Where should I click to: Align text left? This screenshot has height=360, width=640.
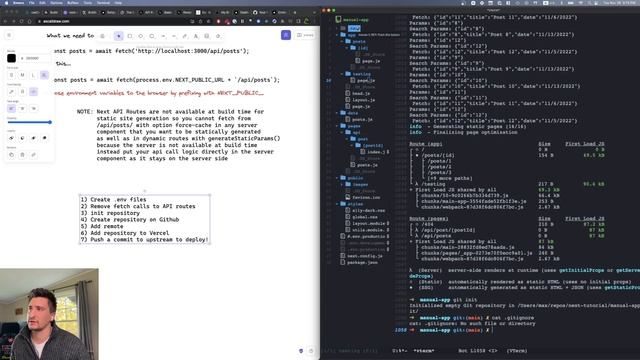coord(11,109)
